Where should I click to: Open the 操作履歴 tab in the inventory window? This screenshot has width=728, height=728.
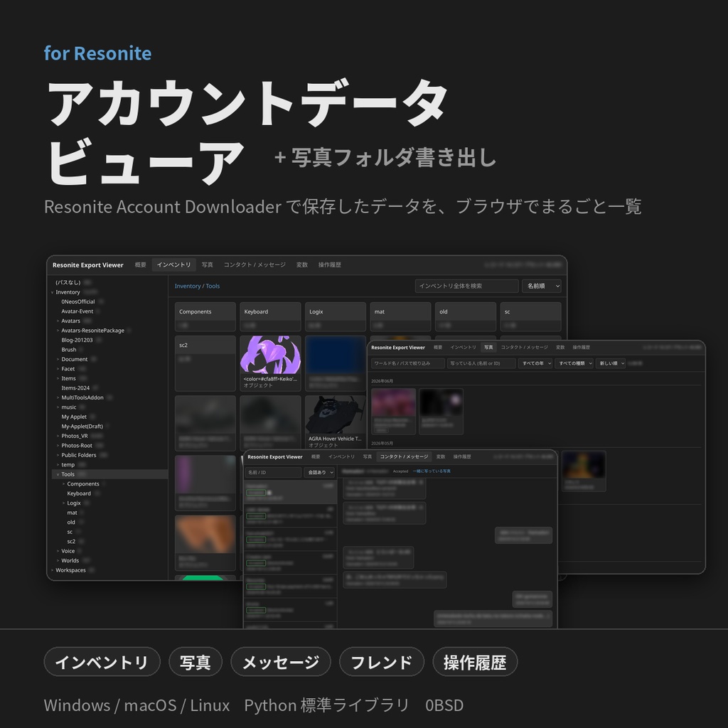(x=330, y=264)
